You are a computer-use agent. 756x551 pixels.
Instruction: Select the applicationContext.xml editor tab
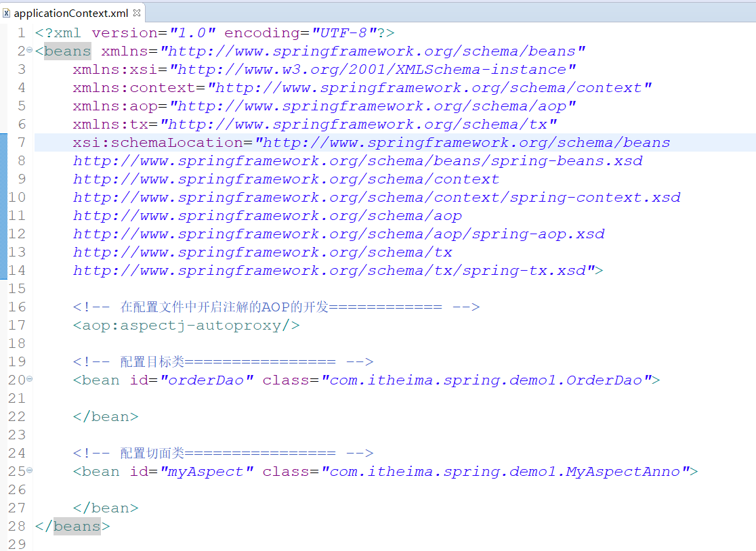click(x=71, y=13)
